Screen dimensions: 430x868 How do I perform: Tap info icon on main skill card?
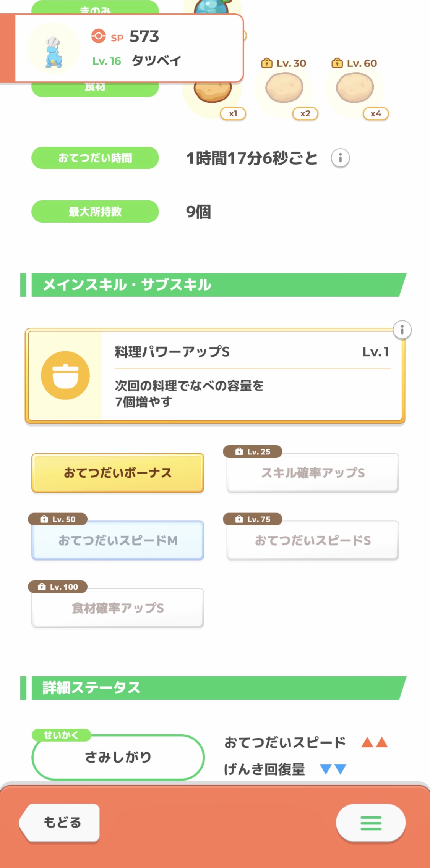402,330
